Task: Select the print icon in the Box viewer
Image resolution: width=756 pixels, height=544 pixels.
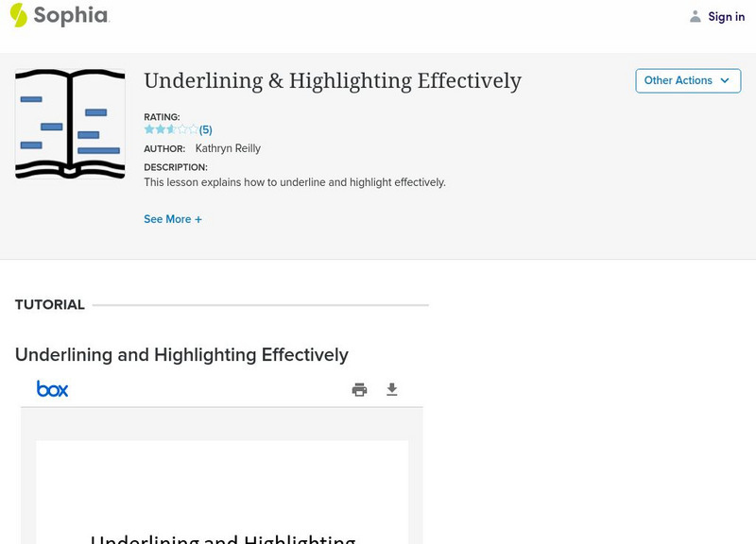Action: pos(359,388)
